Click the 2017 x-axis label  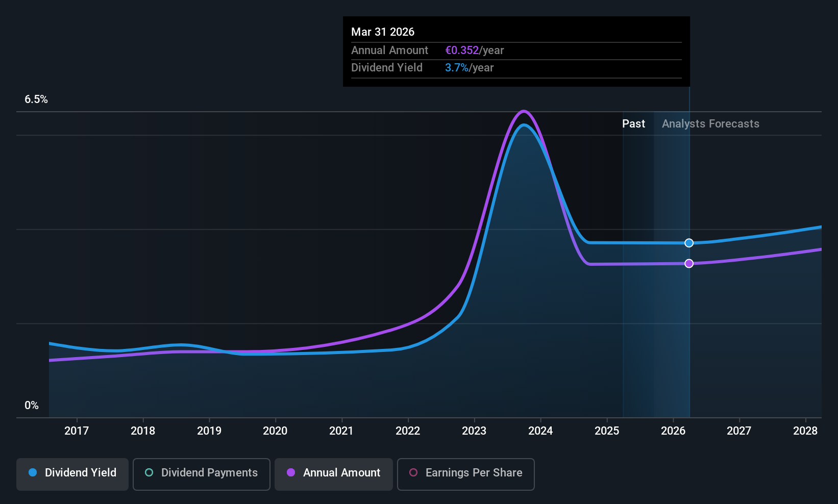[x=77, y=431]
